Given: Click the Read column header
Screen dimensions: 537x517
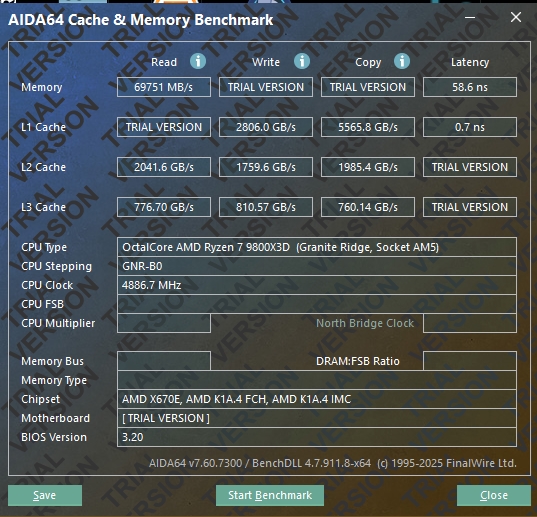Looking at the screenshot, I should [164, 62].
